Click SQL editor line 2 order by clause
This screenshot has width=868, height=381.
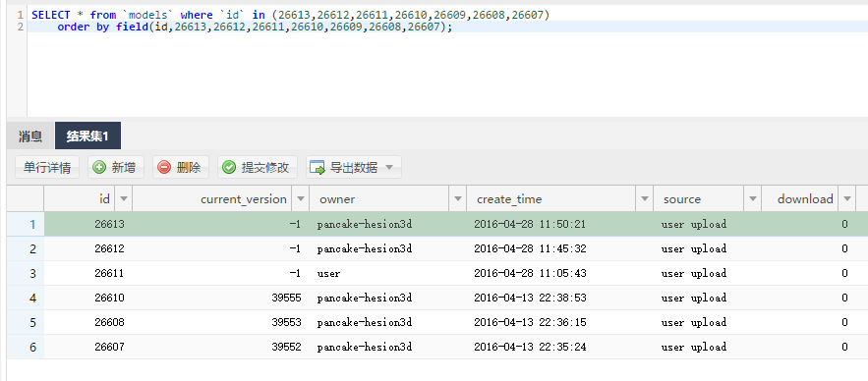coord(255,27)
